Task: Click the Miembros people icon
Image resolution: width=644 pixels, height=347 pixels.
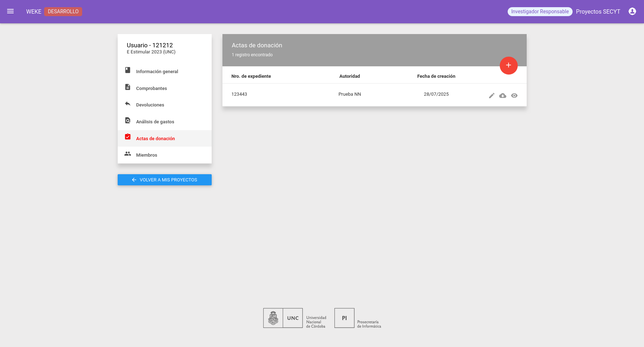Action: click(128, 153)
